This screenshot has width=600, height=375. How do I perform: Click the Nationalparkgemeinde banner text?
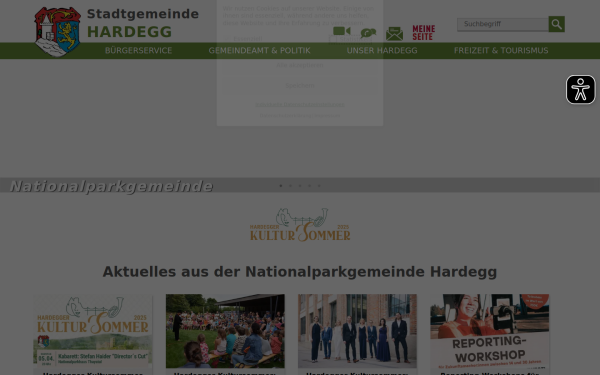[111, 186]
